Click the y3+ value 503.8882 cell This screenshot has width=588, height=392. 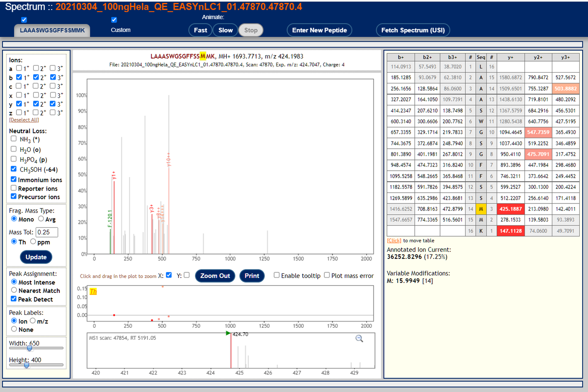[x=565, y=89]
